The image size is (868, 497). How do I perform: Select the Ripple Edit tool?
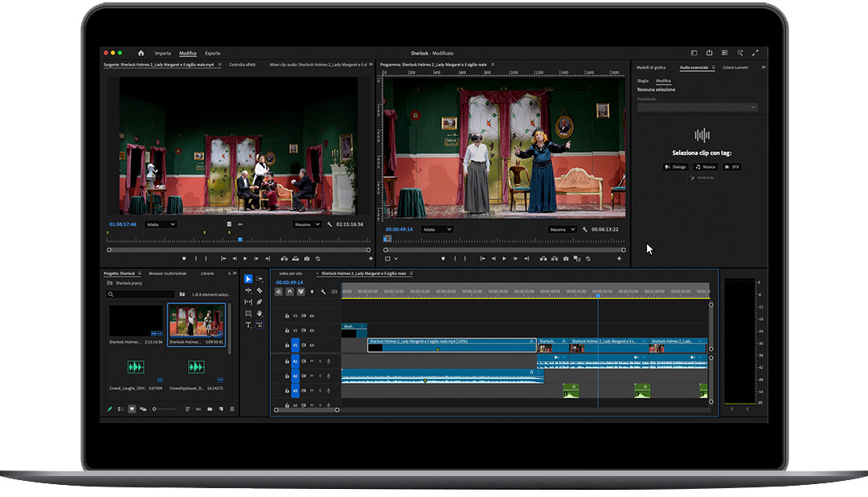tap(248, 290)
